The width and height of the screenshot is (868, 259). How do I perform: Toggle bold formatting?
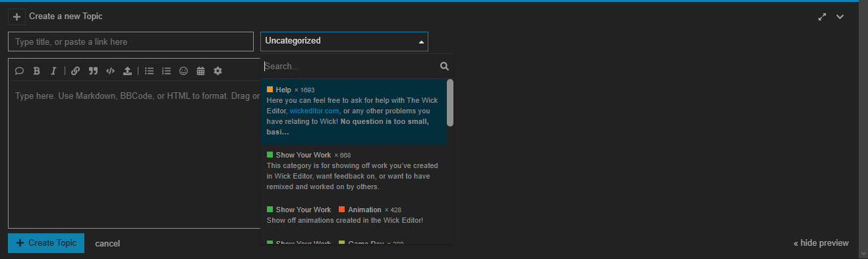pos(36,71)
